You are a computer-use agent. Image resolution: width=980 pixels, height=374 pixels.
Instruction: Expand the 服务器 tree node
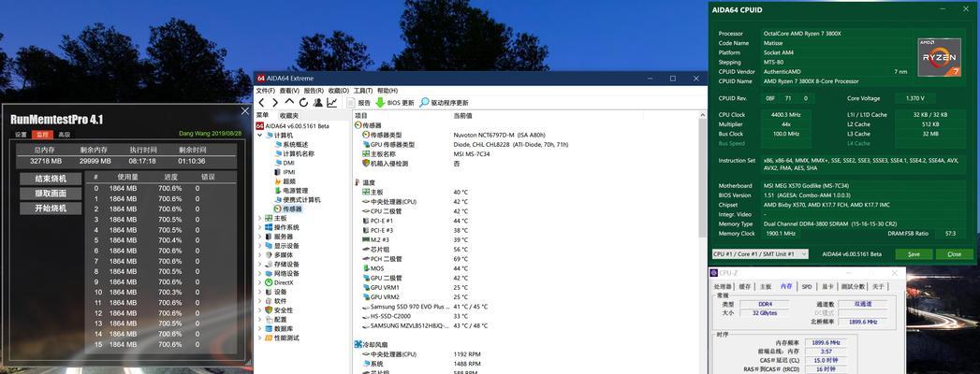260,237
